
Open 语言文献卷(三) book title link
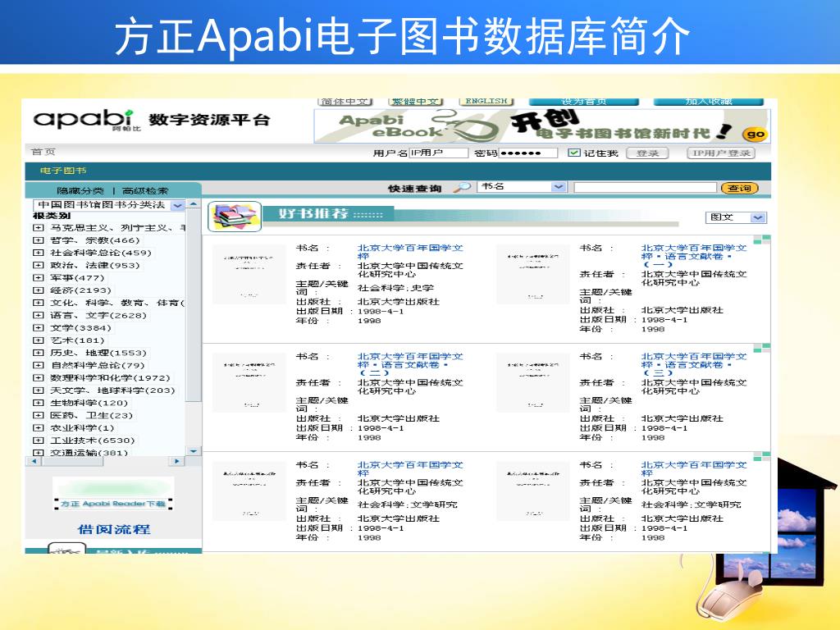point(694,364)
